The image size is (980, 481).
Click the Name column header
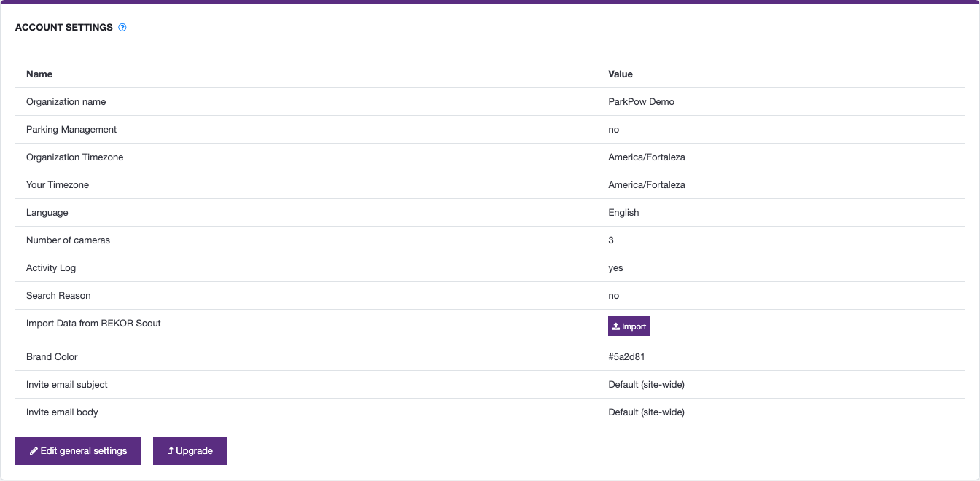coord(39,74)
